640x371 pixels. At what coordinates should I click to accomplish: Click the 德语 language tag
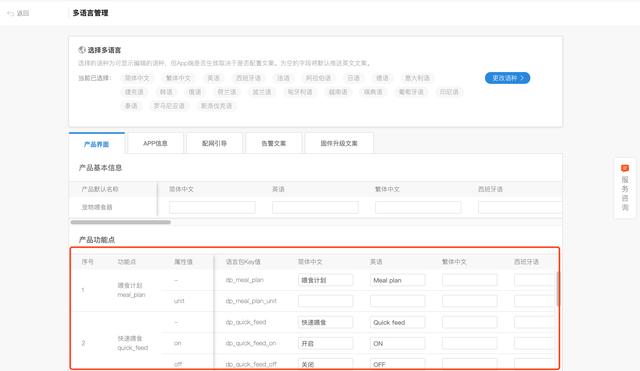[x=382, y=78]
